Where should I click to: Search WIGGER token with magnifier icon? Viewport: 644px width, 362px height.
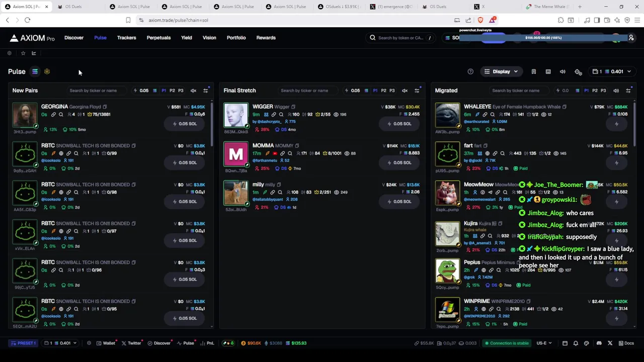click(x=281, y=115)
